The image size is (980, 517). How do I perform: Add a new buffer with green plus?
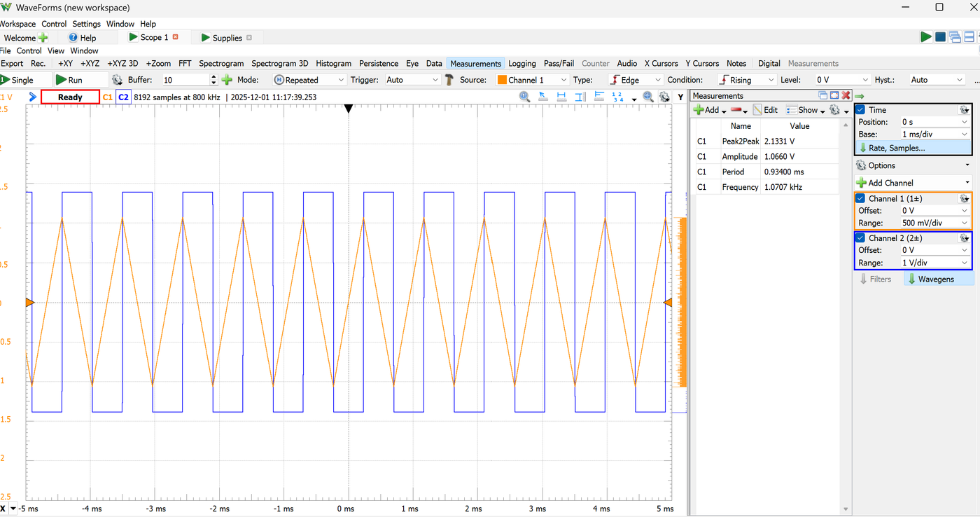(x=227, y=80)
